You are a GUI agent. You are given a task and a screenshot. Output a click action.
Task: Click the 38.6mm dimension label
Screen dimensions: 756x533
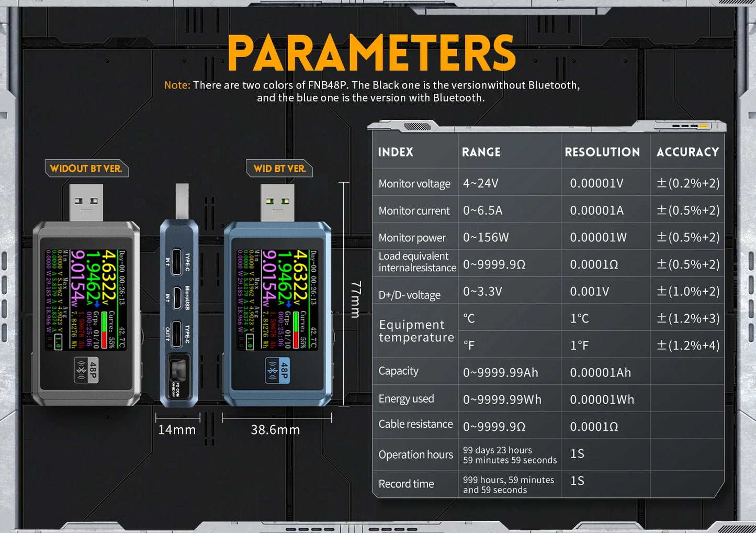[x=276, y=430]
